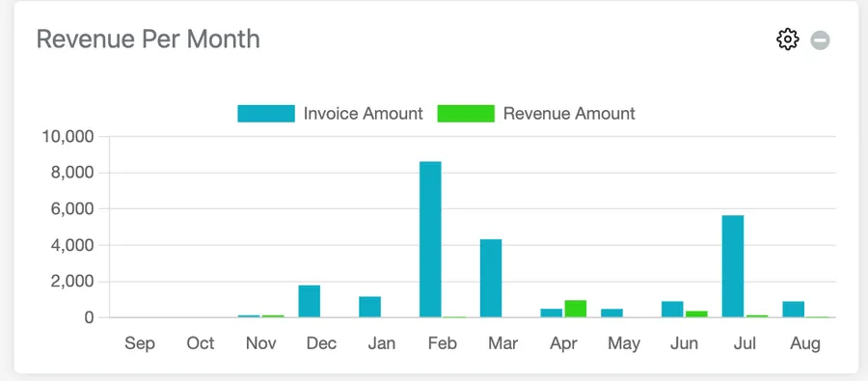Select the April invoice amount bar

(552, 313)
